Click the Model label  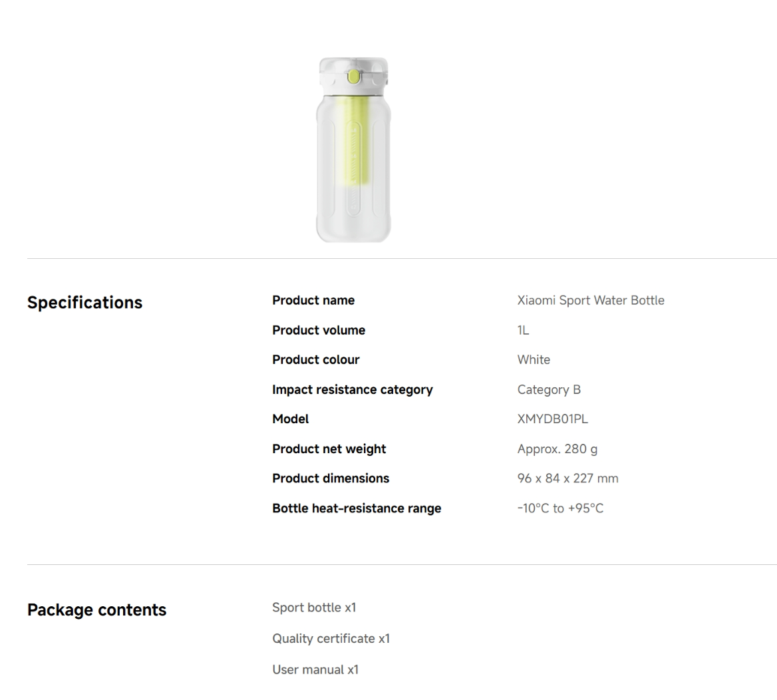click(x=291, y=419)
